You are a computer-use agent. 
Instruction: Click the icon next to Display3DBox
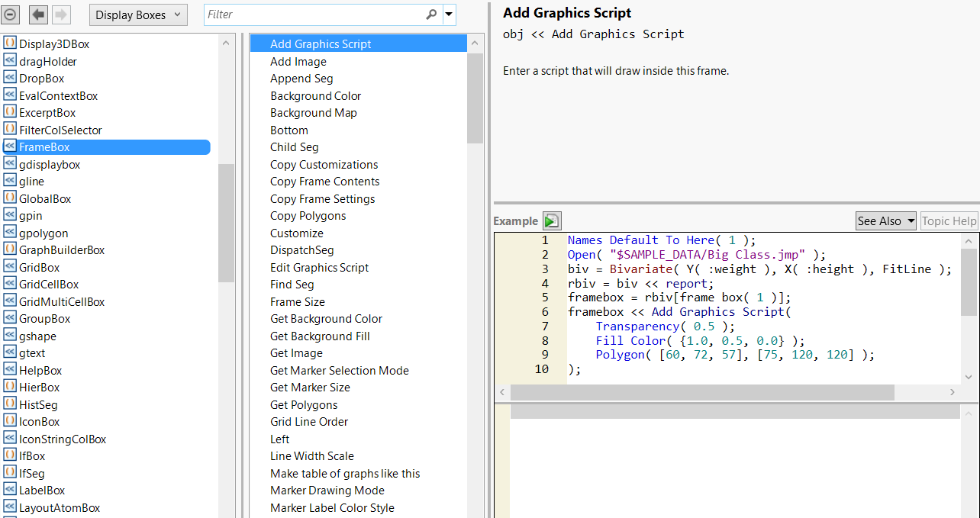10,44
